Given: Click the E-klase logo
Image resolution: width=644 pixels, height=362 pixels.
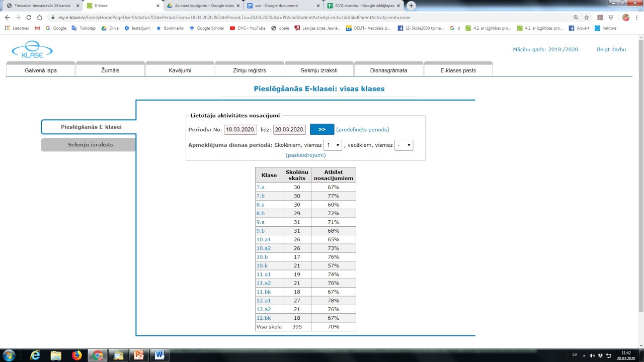Looking at the screenshot, I should coord(32,49).
